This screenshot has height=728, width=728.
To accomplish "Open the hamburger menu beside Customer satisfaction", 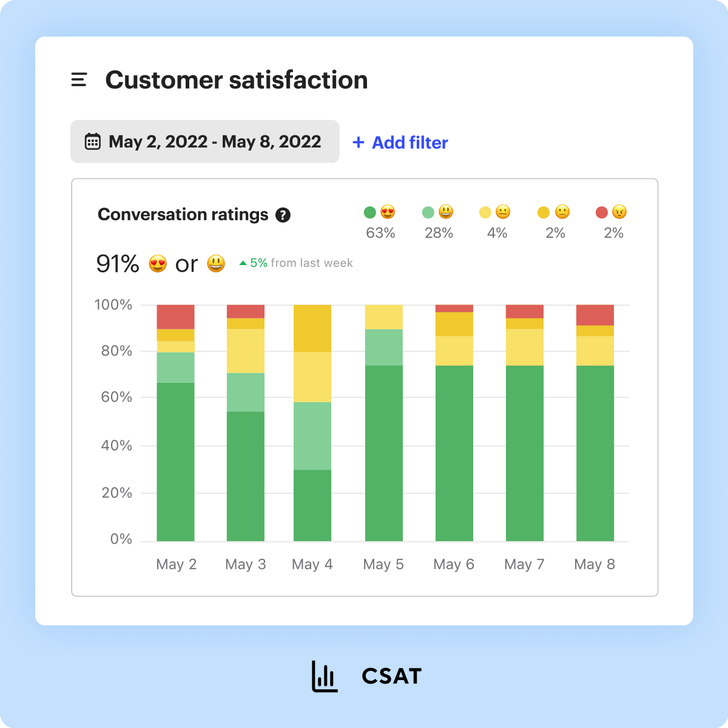I will 79,79.
